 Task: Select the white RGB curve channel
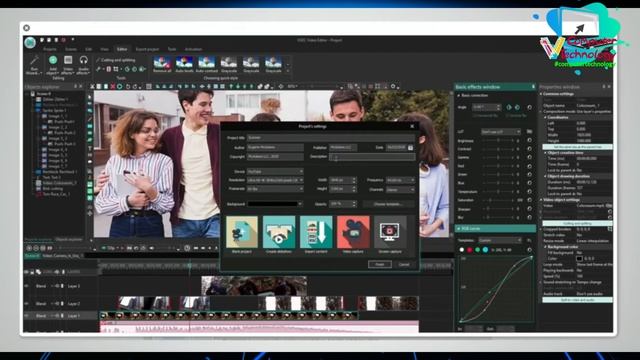[462, 250]
